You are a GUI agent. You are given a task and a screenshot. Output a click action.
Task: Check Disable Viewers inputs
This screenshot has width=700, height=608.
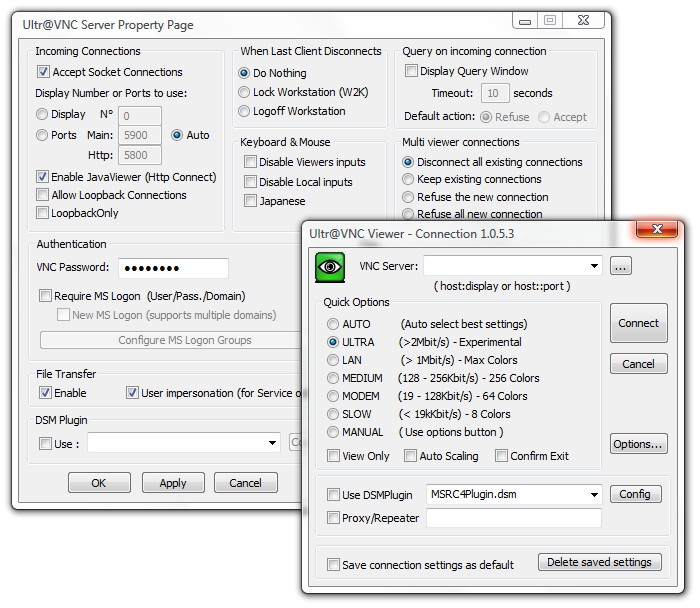250,162
